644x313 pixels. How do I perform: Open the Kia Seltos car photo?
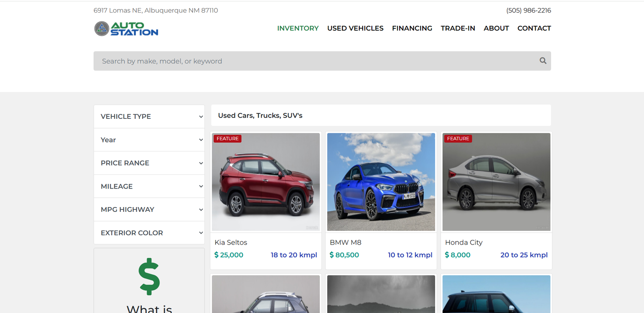(266, 182)
